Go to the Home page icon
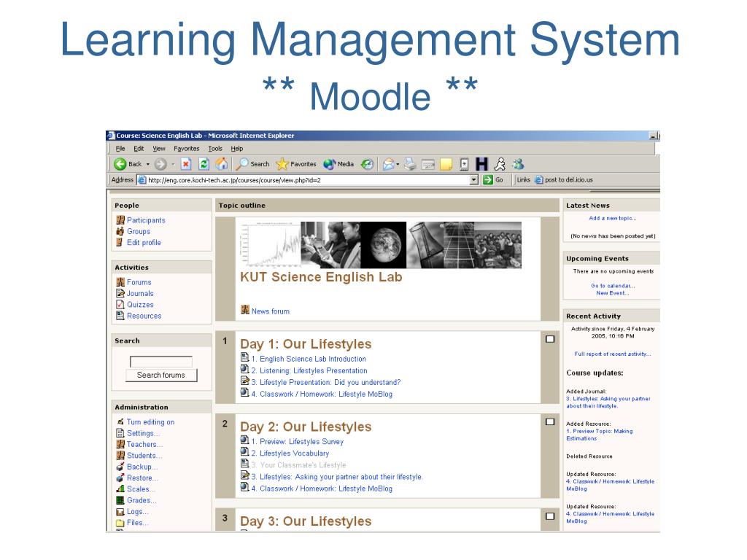The image size is (747, 560). pyautogui.click(x=222, y=164)
